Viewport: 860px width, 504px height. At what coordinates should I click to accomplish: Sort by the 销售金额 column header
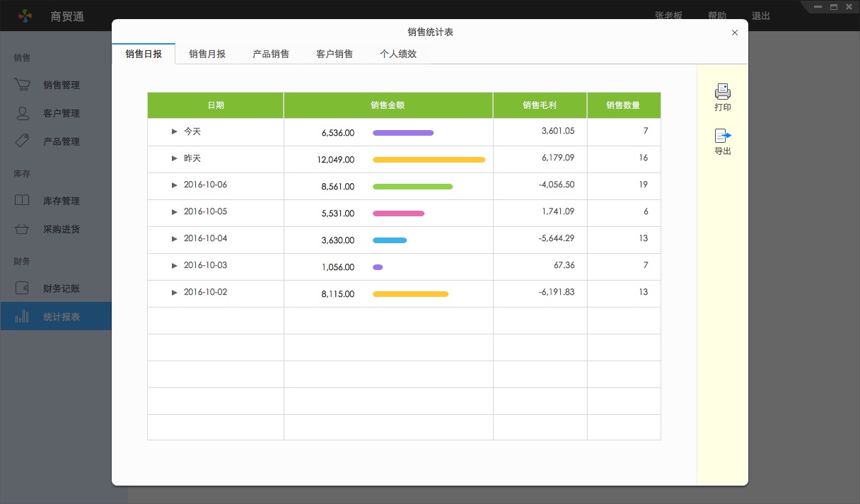pos(388,105)
